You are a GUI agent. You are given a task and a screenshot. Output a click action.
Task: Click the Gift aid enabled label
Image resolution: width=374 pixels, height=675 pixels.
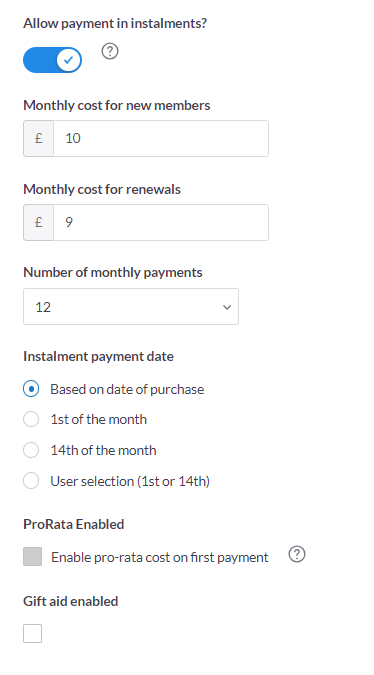click(71, 601)
